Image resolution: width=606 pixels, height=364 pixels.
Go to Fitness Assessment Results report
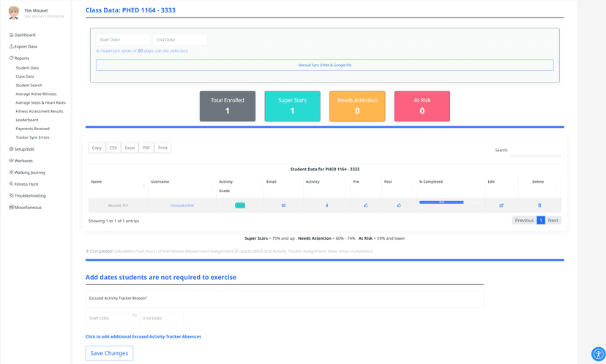40,111
